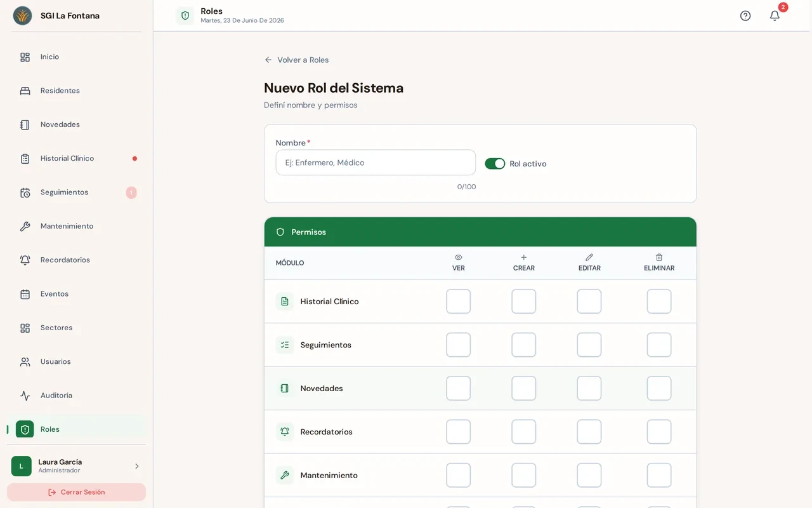812x508 pixels.
Task: Check CREAR permission for Historial Clínico
Action: [524, 302]
